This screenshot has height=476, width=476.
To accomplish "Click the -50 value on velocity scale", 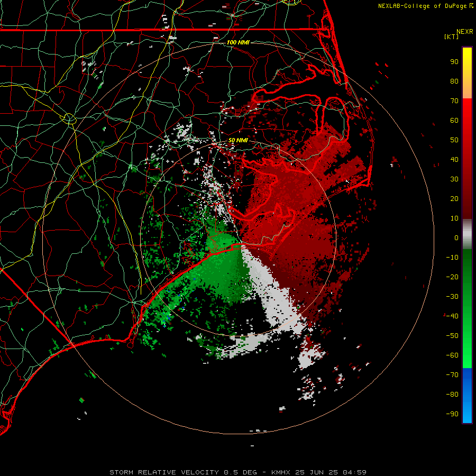I will coord(452,336).
